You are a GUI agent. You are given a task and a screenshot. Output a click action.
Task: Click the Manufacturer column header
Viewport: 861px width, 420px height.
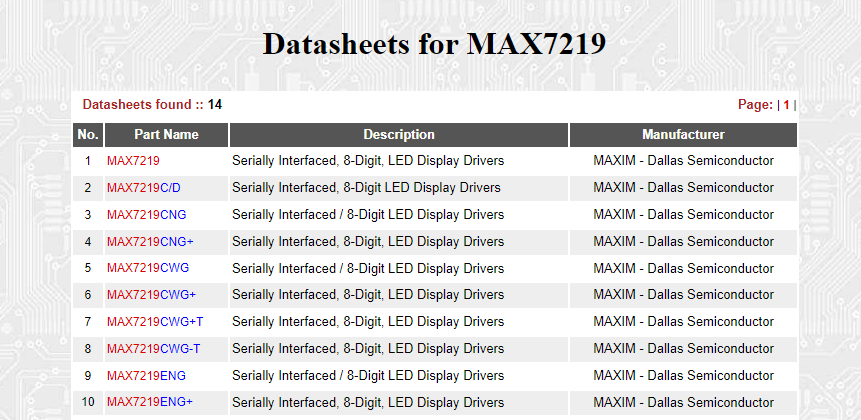point(683,135)
